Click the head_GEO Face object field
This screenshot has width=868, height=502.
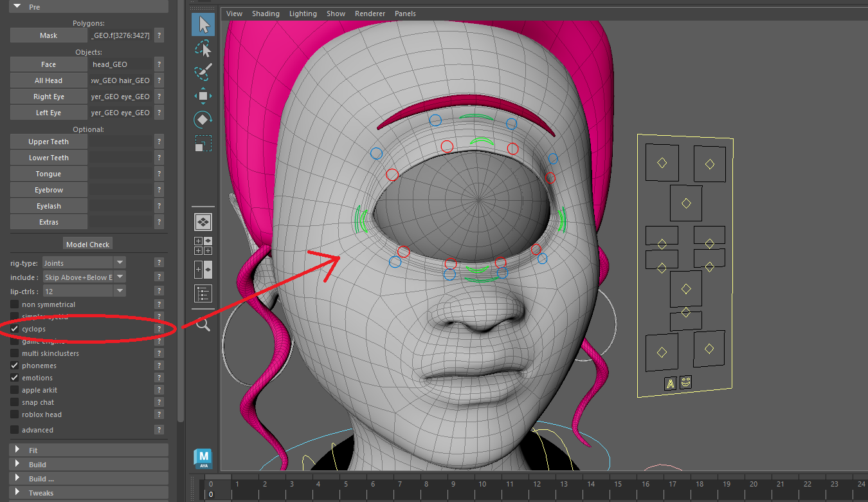pyautogui.click(x=120, y=64)
